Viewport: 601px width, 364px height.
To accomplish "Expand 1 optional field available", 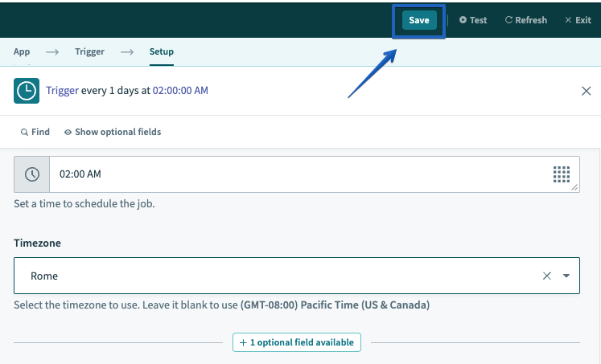I will [297, 342].
